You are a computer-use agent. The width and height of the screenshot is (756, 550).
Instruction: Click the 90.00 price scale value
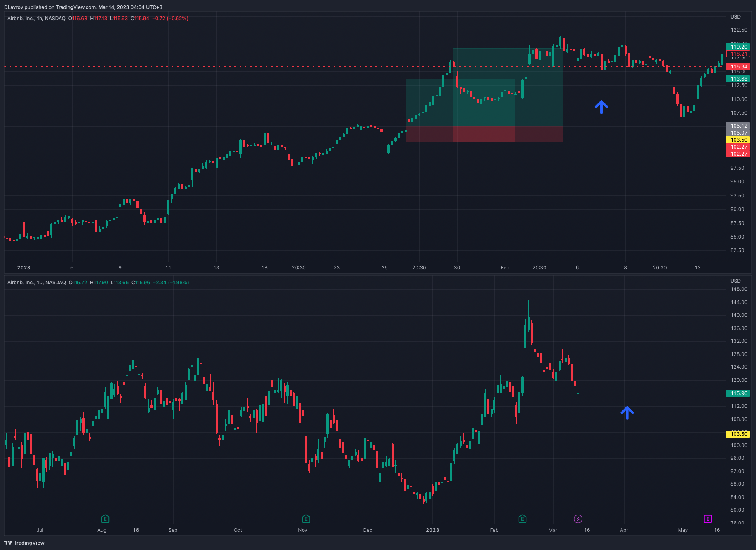pos(737,209)
